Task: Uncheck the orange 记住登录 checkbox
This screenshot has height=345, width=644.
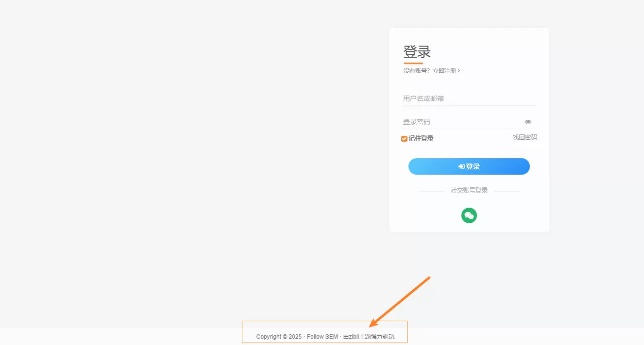Action: pos(404,139)
